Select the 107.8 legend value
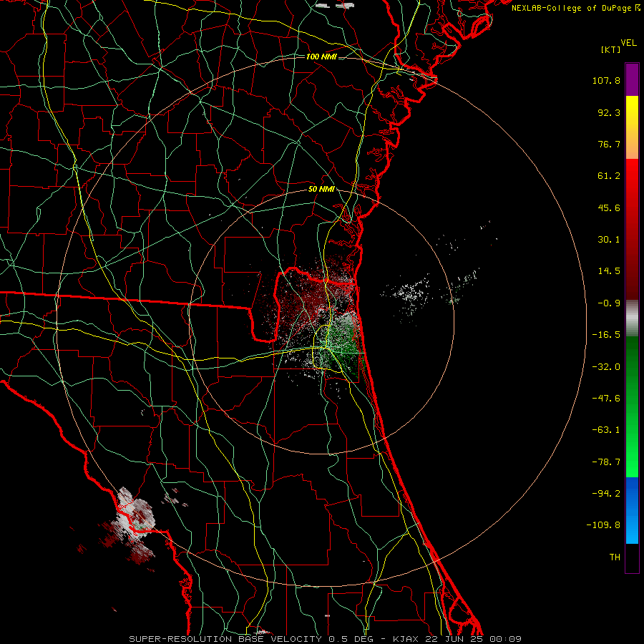Screen dimensions: 644x644 [606, 80]
